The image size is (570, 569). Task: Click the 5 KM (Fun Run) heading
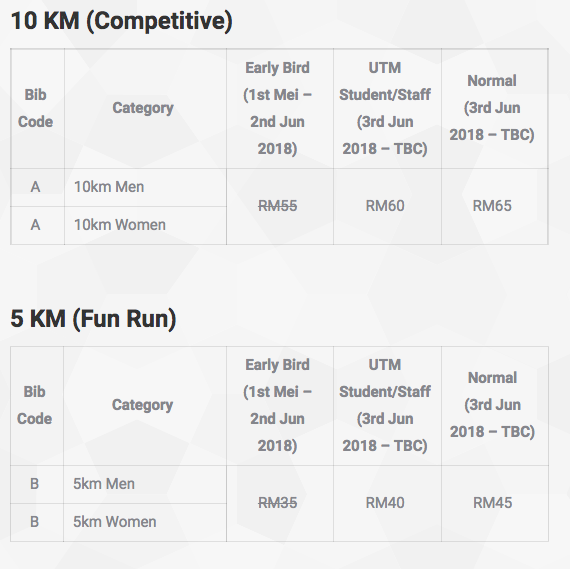[x=93, y=319]
